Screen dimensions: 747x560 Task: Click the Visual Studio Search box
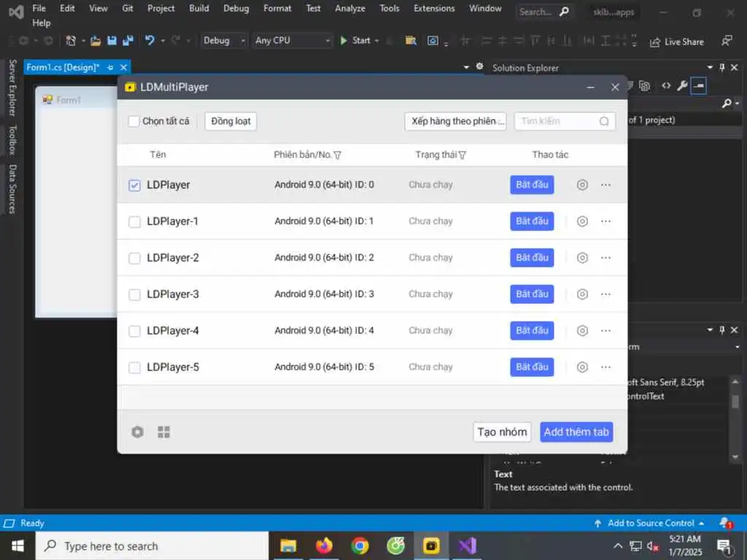pos(544,12)
